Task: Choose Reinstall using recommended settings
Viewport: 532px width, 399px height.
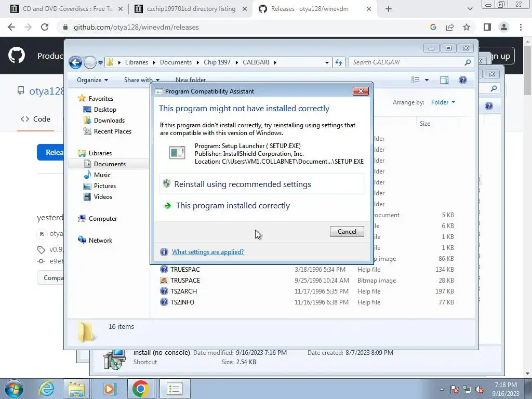Action: click(262, 184)
